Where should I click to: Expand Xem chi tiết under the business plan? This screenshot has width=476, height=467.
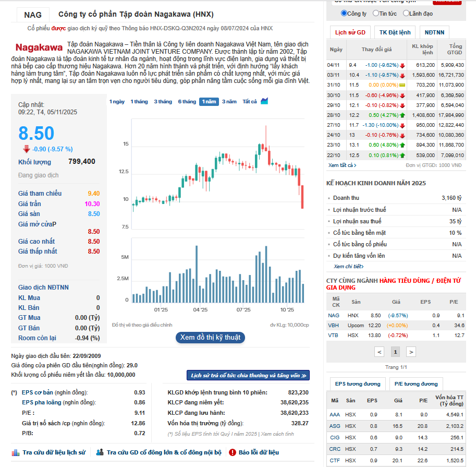click(348, 267)
